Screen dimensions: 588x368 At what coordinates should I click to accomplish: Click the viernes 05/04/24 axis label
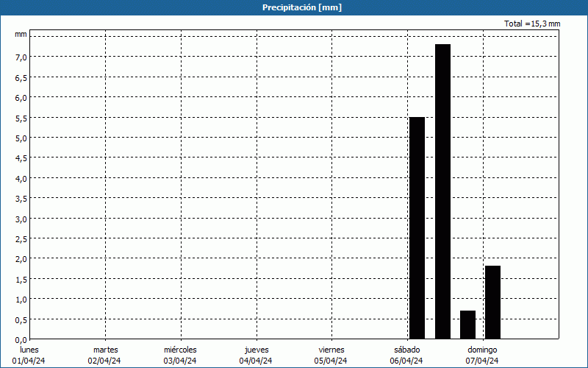[331, 355]
